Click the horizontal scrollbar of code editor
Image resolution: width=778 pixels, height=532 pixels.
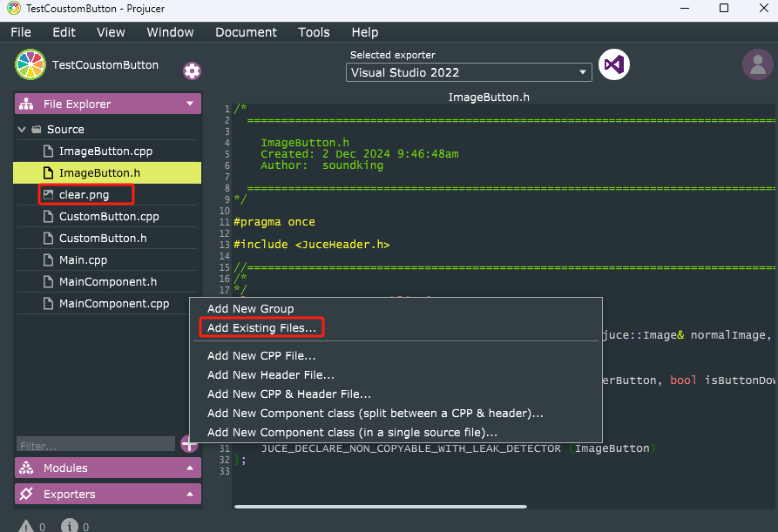coord(381,507)
